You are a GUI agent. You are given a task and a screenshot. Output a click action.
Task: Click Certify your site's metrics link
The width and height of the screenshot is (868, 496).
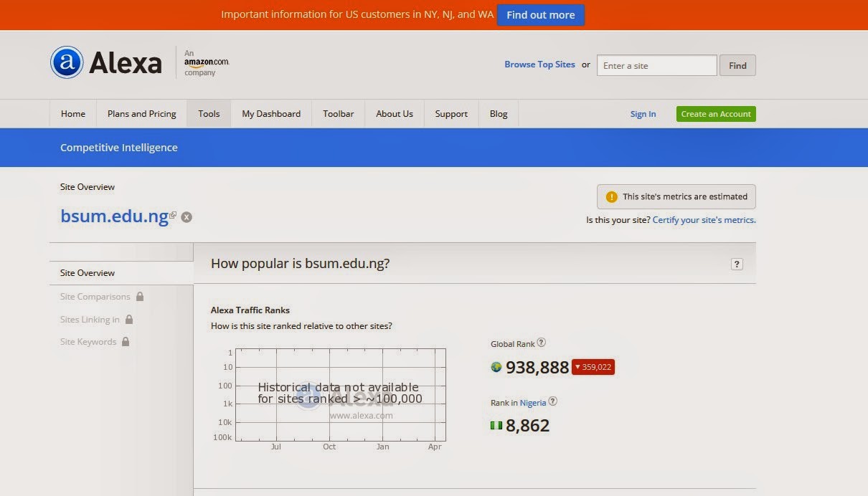(704, 220)
